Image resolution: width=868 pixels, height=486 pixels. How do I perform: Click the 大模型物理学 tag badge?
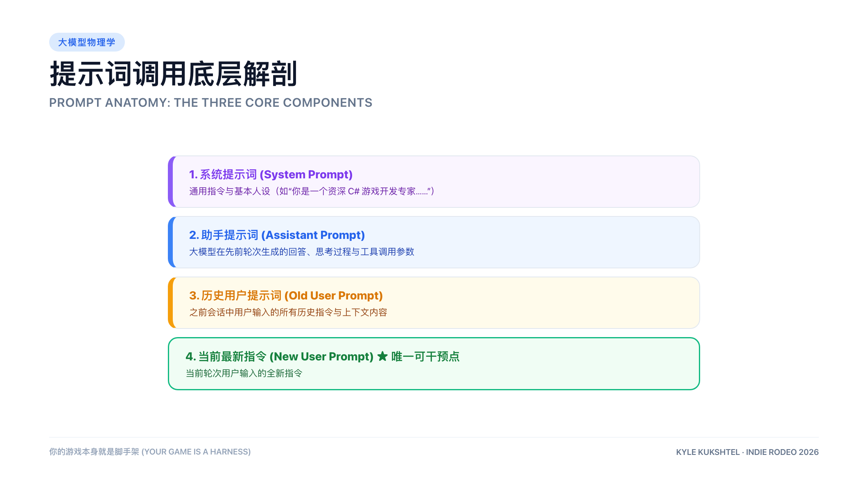(87, 42)
